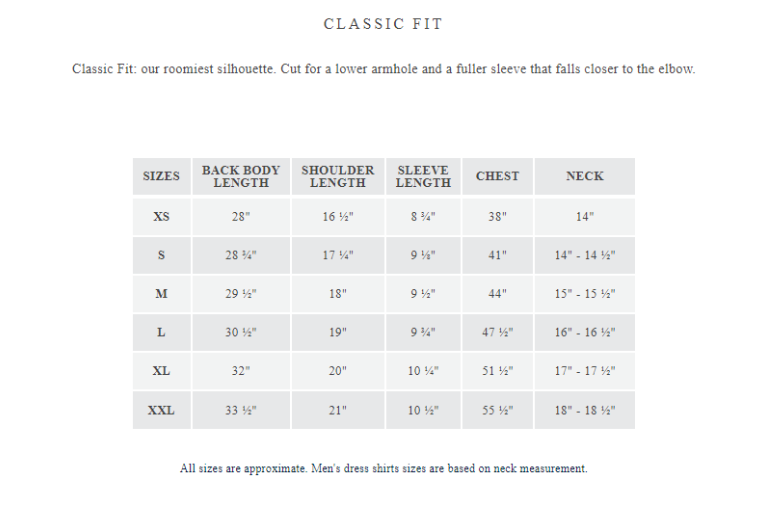Select the 18" - 18 ½" neck cell
The width and height of the screenshot is (765, 524).
(x=584, y=410)
